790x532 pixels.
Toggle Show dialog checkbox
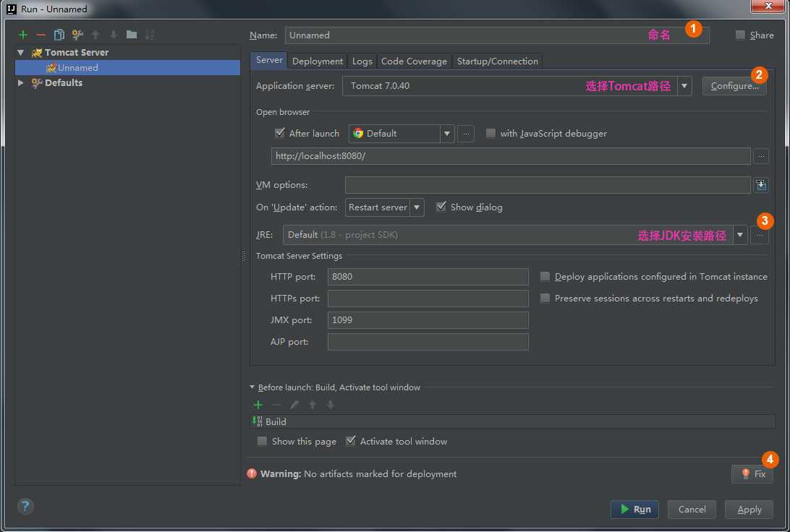[441, 207]
